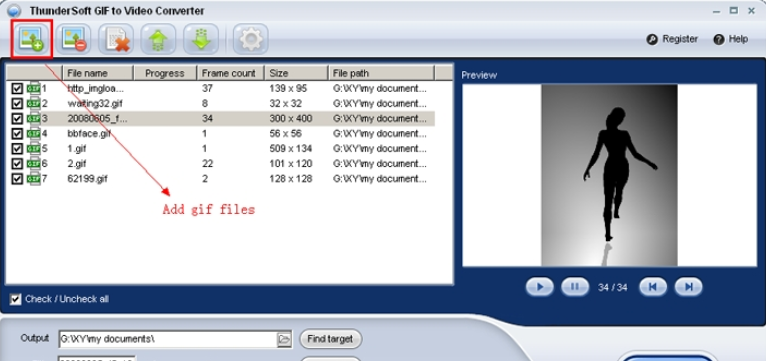This screenshot has width=766, height=361.
Task: Click the frame count value 22
Action: pos(207,164)
